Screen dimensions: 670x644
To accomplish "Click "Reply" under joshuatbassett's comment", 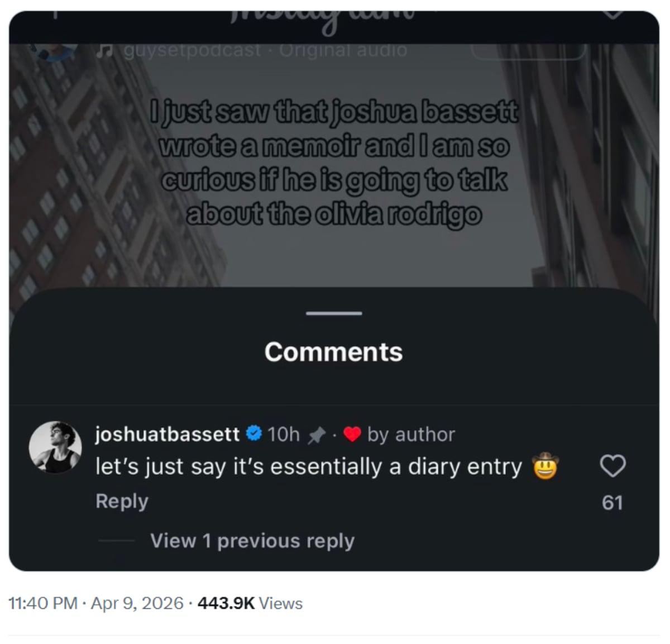I will (121, 501).
